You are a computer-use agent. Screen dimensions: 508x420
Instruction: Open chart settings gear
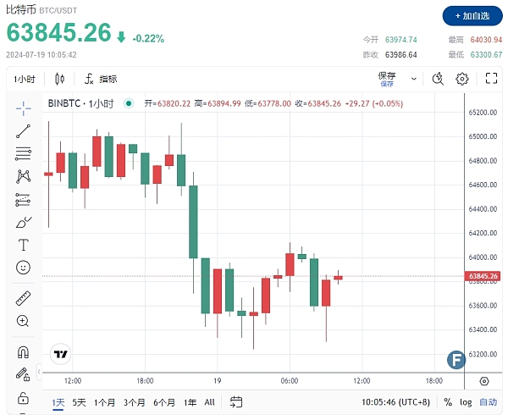click(462, 79)
